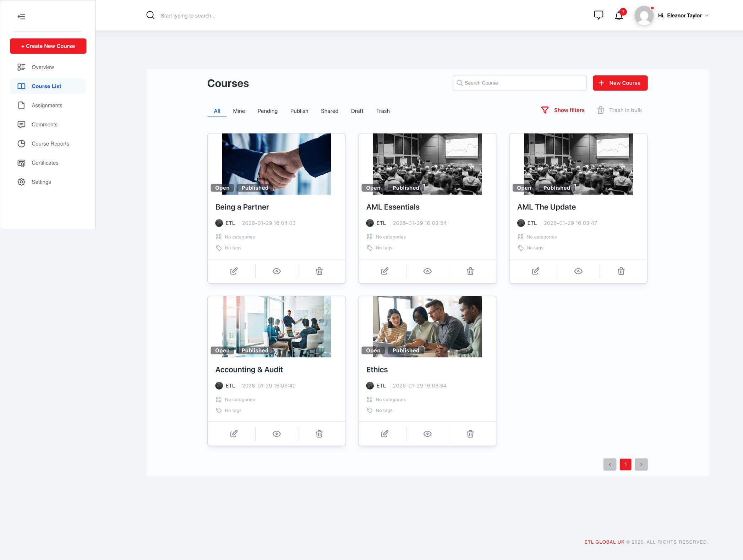View Being a Partner via eye icon
The width and height of the screenshot is (743, 560).
pyautogui.click(x=277, y=271)
